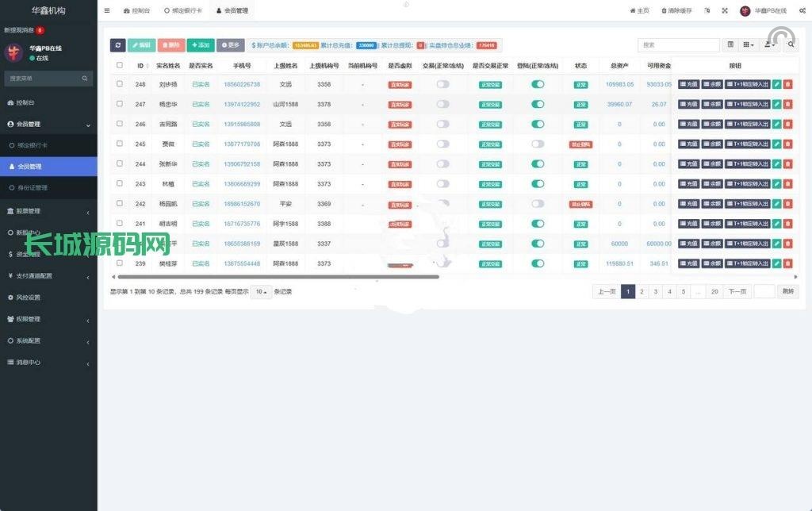This screenshot has width=812, height=511.
Task: Click the green edit pencil for row 248
Action: tap(776, 84)
